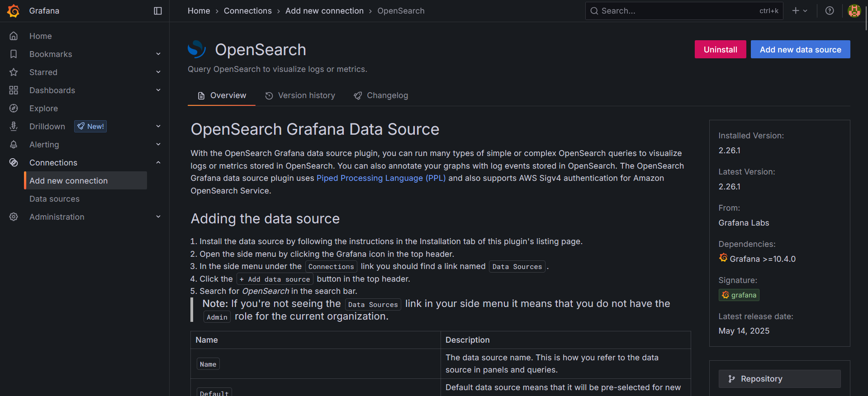Click the Drilldown icon in sidebar
This screenshot has width=868, height=396.
click(14, 127)
